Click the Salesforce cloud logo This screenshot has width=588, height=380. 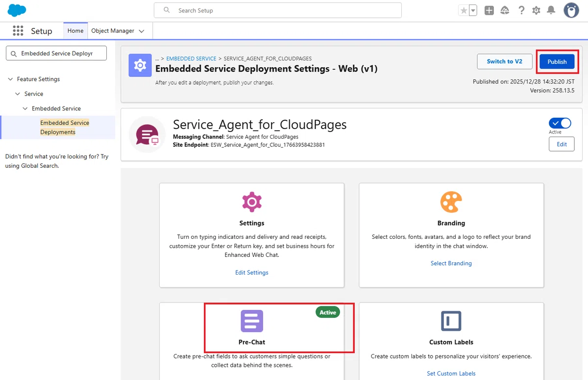tap(17, 10)
